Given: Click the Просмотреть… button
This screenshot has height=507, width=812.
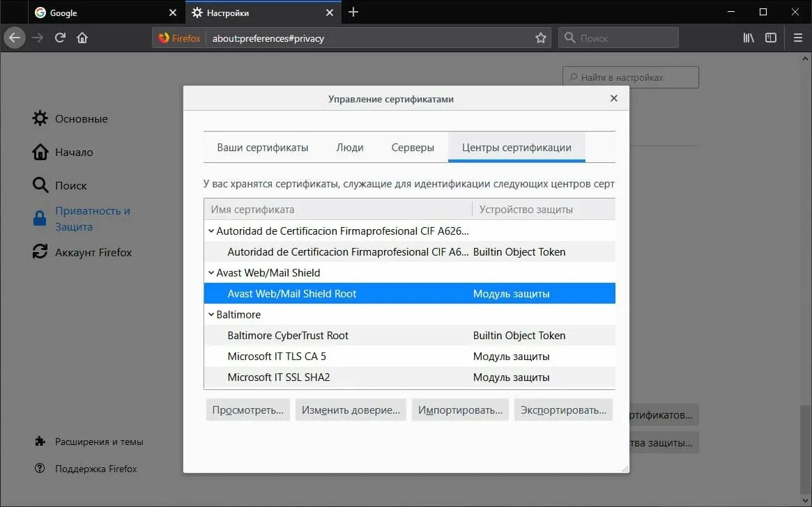Looking at the screenshot, I should coord(247,409).
